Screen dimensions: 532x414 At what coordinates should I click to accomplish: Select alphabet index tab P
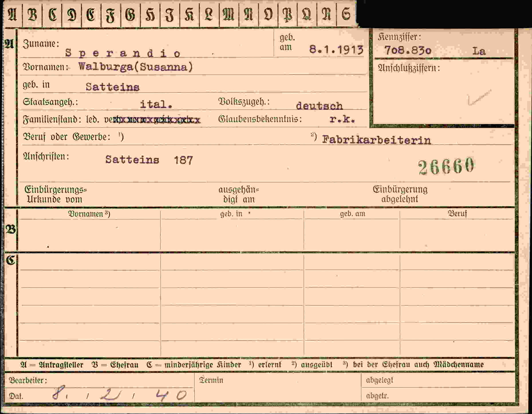coord(288,15)
